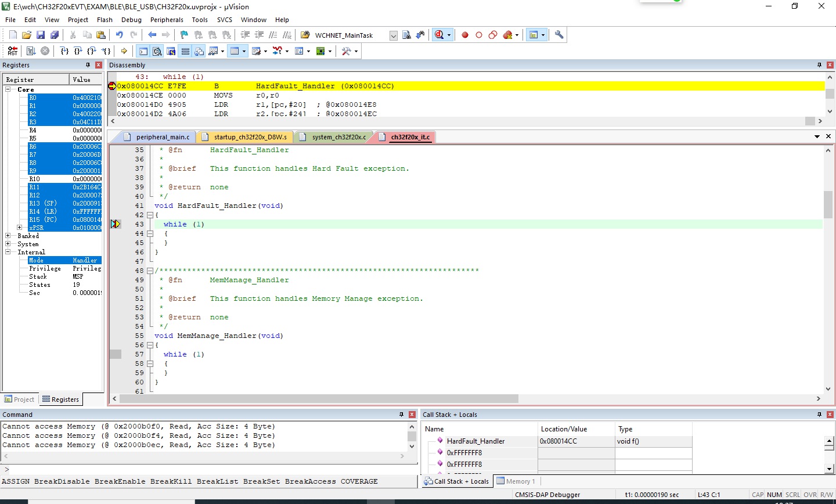This screenshot has height=504, width=836.
Task: Click the Step into icon
Action: click(x=64, y=51)
